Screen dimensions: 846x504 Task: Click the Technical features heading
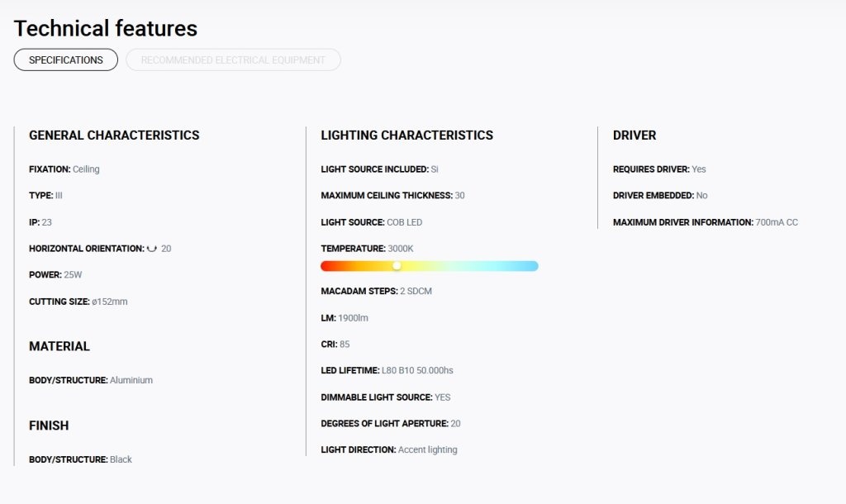point(106,29)
